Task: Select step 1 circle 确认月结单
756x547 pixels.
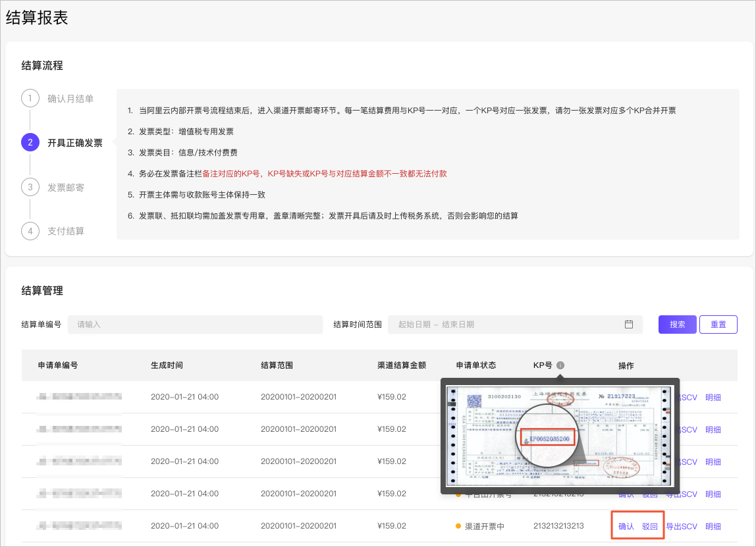Action: point(30,98)
